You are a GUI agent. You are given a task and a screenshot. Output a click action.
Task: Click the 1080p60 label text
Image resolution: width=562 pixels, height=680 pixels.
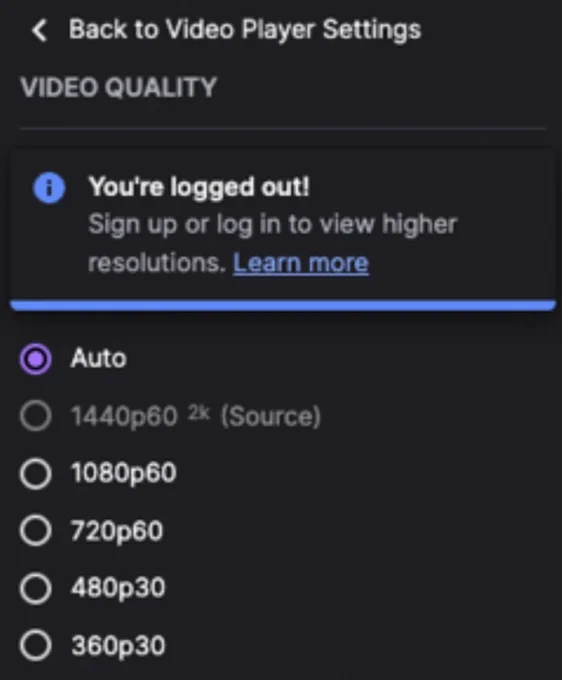pyautogui.click(x=124, y=472)
